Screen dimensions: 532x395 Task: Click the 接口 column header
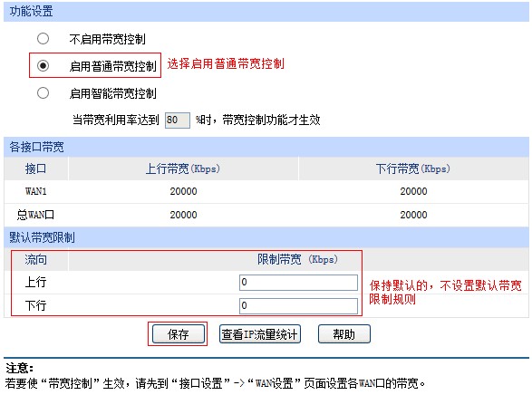click(35, 169)
